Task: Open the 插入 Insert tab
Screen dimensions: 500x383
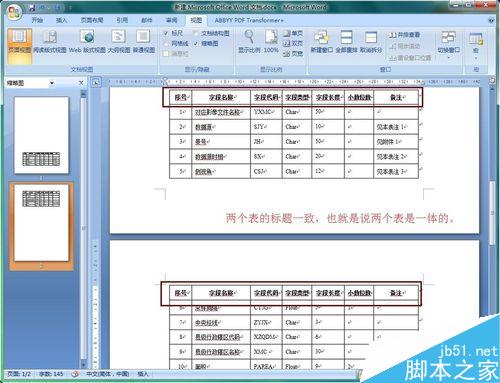Action: pyautogui.click(x=61, y=20)
